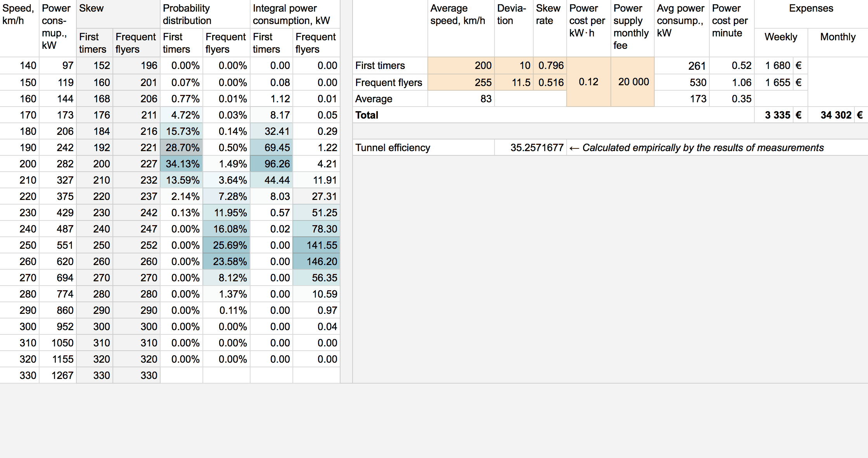The height and width of the screenshot is (458, 868).
Task: Select the integral power cell 96.26
Action: pos(271,164)
